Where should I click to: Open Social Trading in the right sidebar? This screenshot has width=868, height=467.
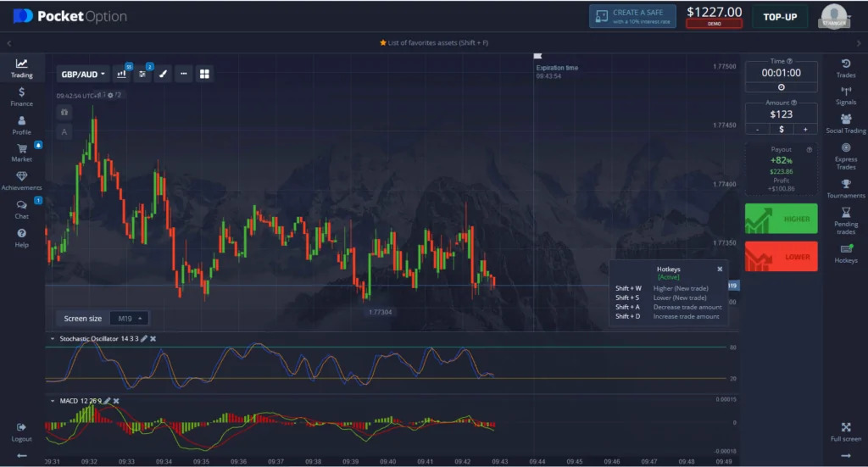coord(845,124)
